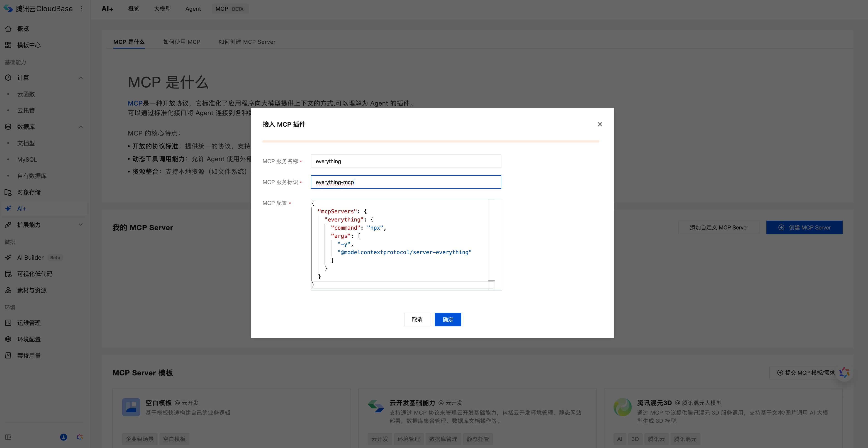Viewport: 868px width, 448px height.
Task: Collapse the 数据库 section chevron
Action: click(x=80, y=127)
